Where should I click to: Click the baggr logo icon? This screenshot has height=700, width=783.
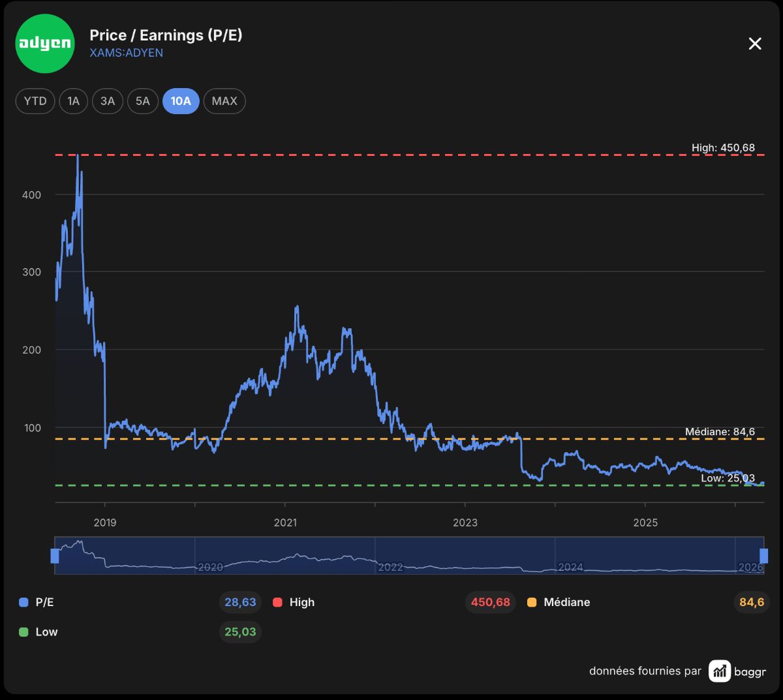pos(720,671)
